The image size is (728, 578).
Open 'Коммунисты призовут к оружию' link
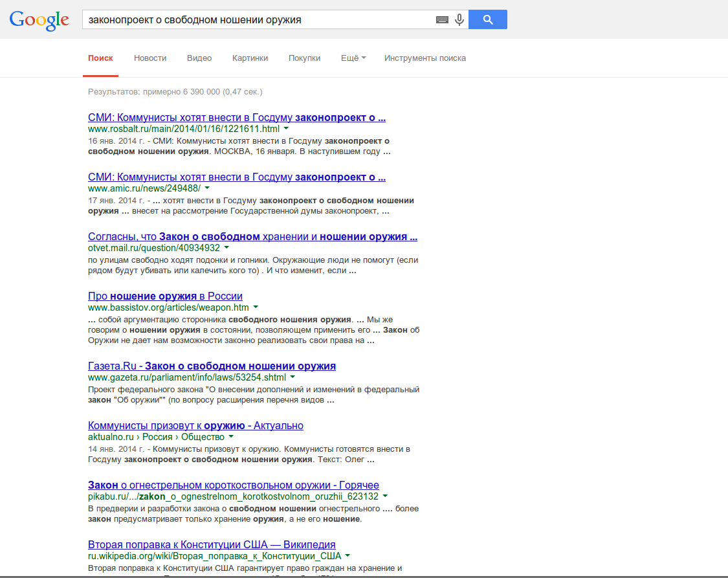tap(195, 425)
